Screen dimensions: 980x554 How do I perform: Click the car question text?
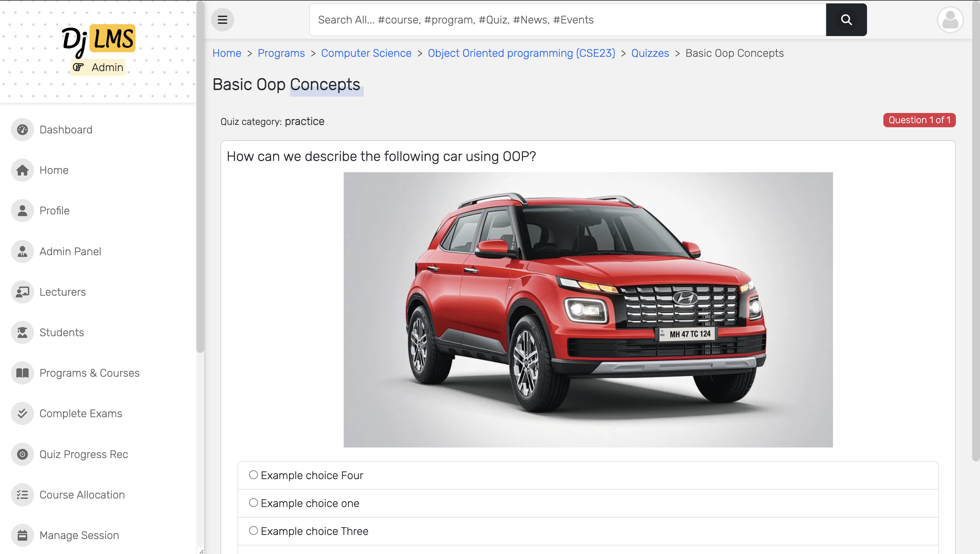(381, 157)
